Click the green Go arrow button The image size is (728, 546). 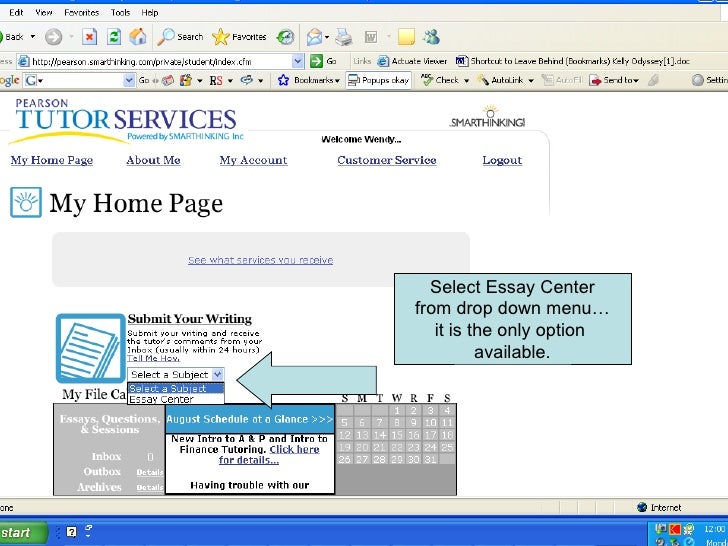point(316,61)
